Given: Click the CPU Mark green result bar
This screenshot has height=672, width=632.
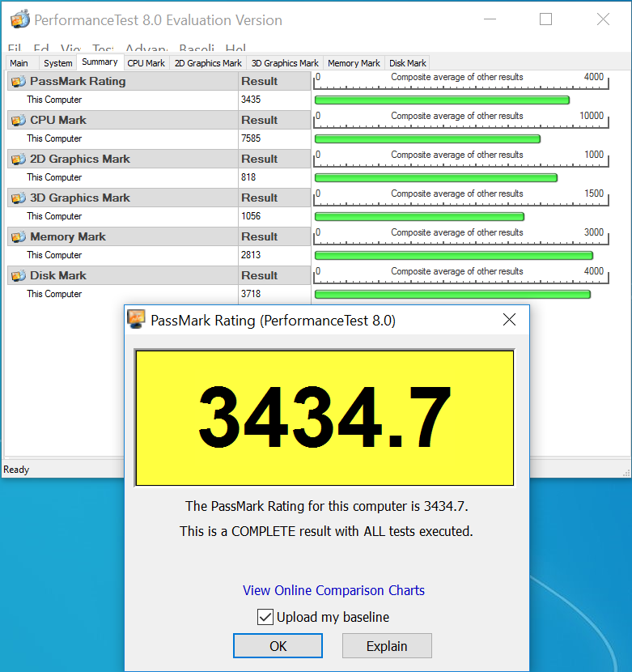Looking at the screenshot, I should point(427,139).
